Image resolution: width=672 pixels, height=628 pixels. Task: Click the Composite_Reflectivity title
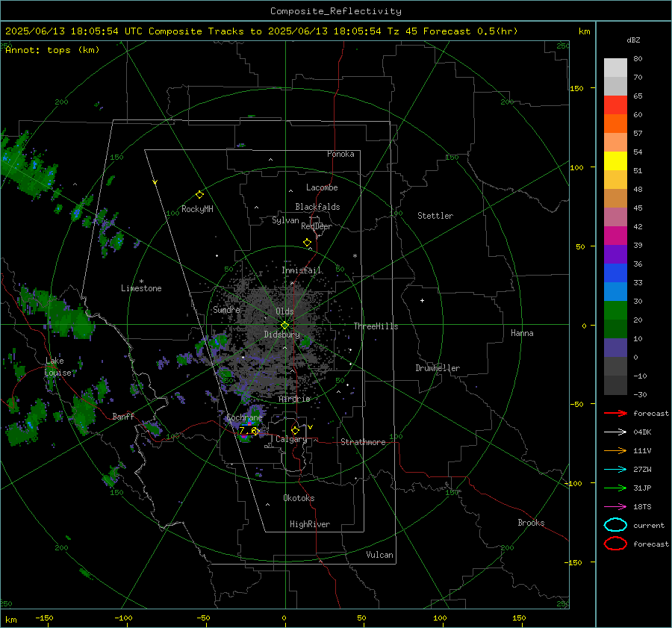(x=336, y=11)
